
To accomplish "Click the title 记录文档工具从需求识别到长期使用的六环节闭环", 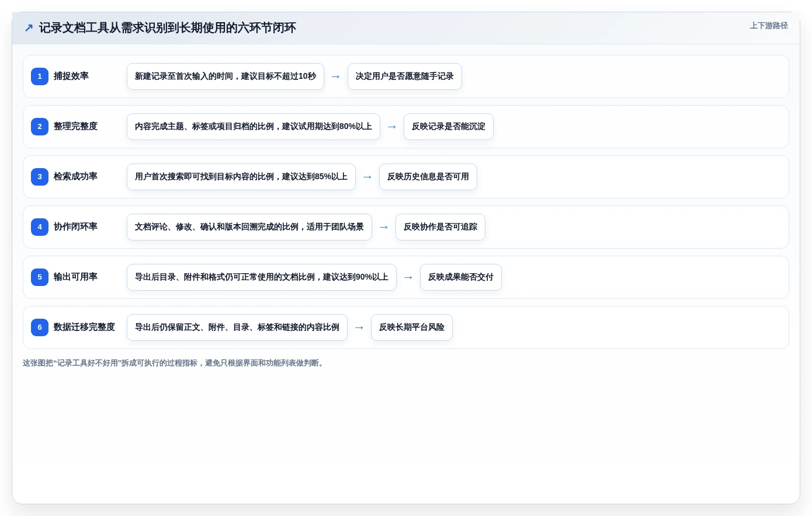I will pyautogui.click(x=168, y=28).
